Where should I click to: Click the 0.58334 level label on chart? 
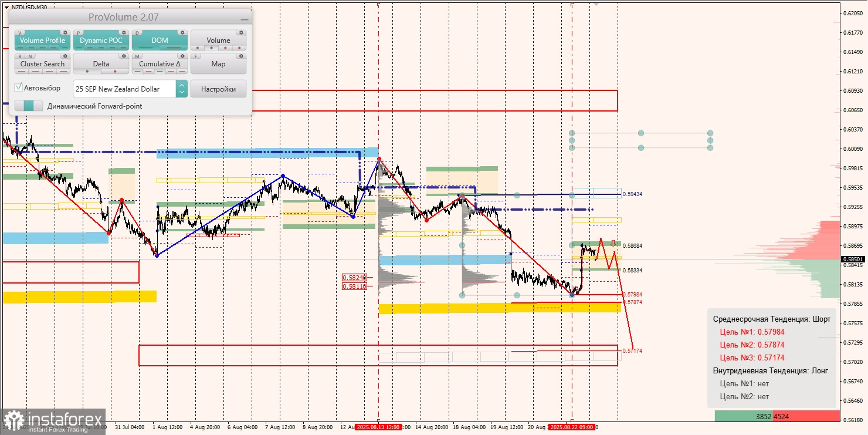[632, 270]
